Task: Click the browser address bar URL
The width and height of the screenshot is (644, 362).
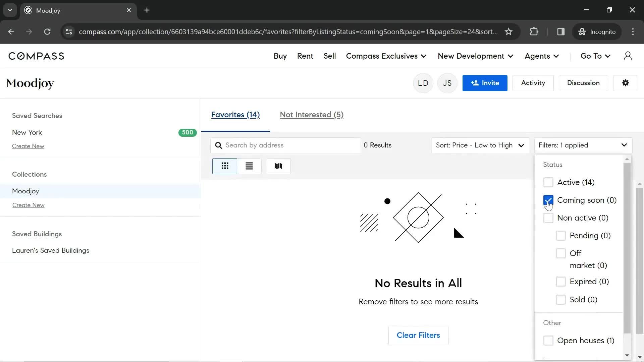Action: (x=288, y=32)
